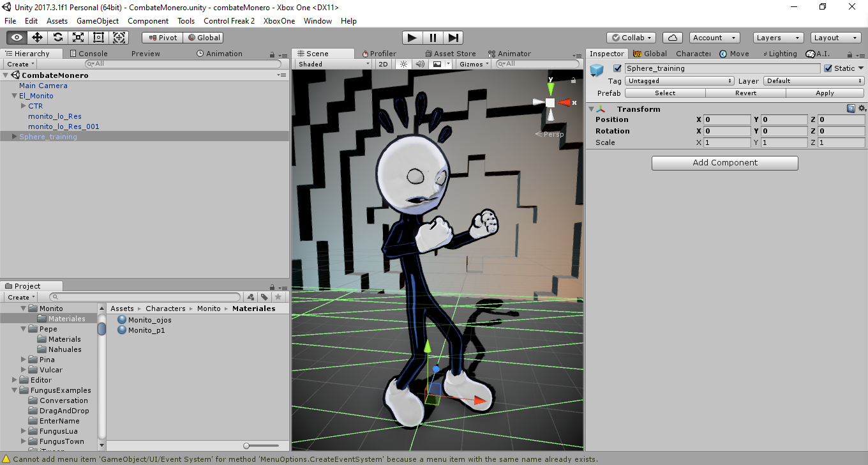Expand the CTR hierarchy item
The height and width of the screenshot is (465, 868).
[24, 106]
